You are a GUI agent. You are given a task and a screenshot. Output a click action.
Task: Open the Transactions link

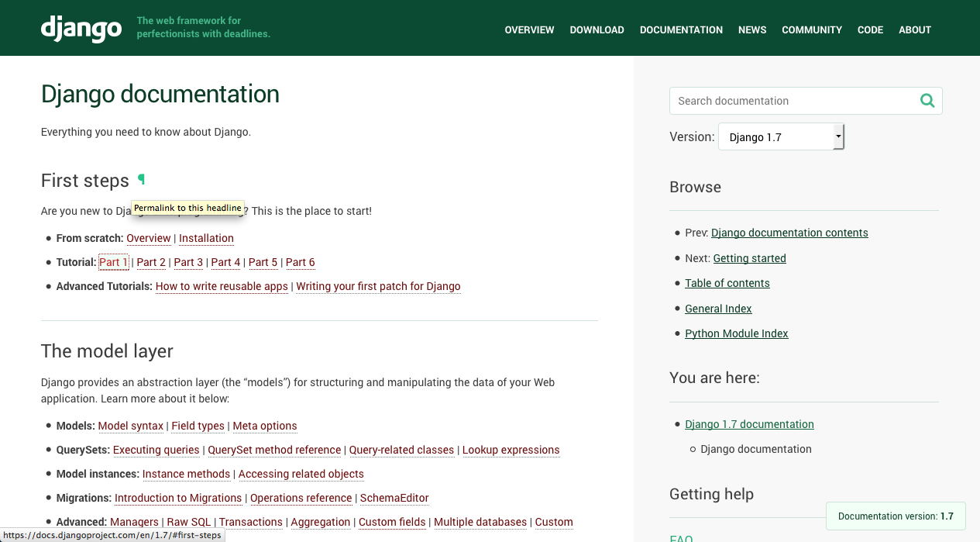tap(251, 522)
